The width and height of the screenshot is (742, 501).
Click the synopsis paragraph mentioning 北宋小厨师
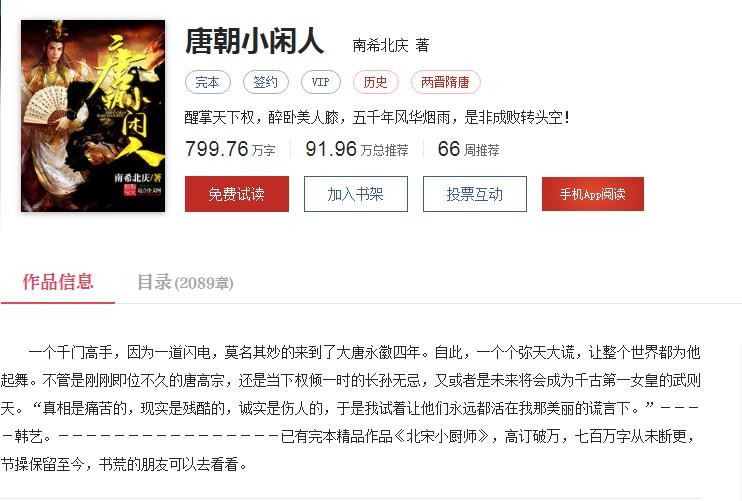[x=350, y=408]
